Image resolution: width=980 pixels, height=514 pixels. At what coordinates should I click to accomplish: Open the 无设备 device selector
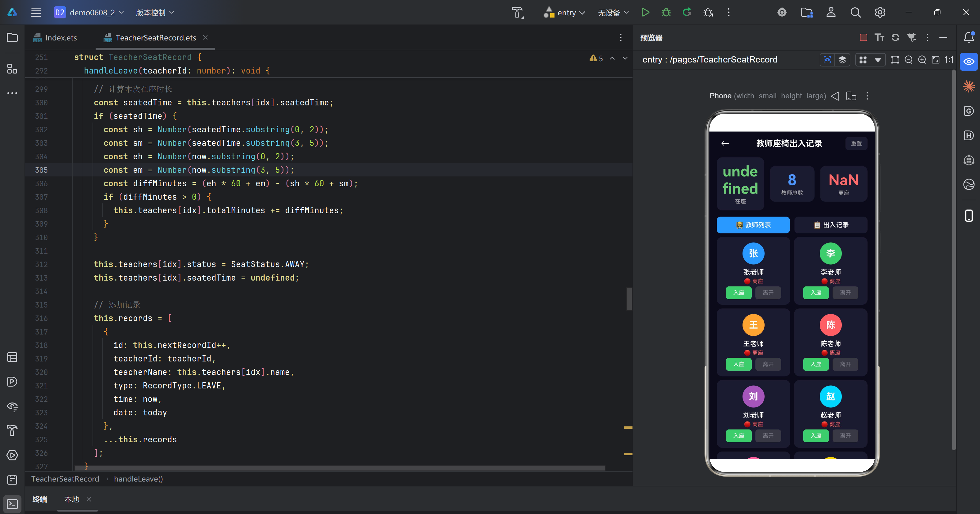click(613, 13)
